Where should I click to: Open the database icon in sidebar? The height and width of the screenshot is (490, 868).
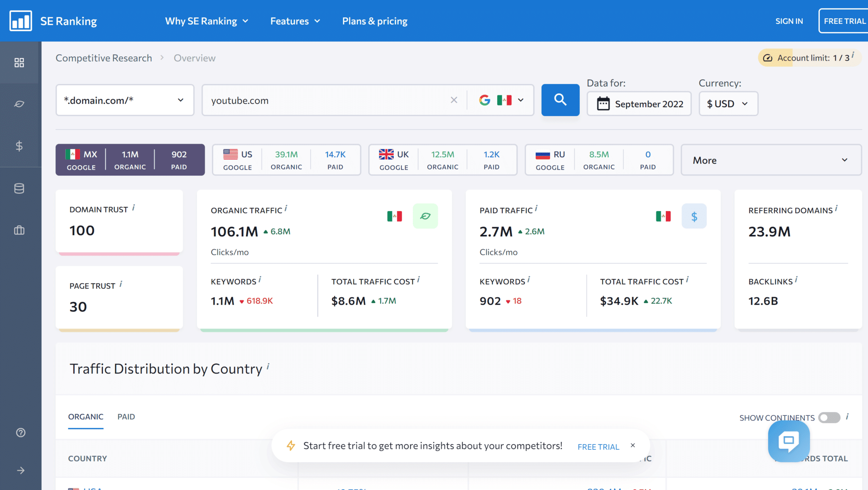[x=19, y=188]
